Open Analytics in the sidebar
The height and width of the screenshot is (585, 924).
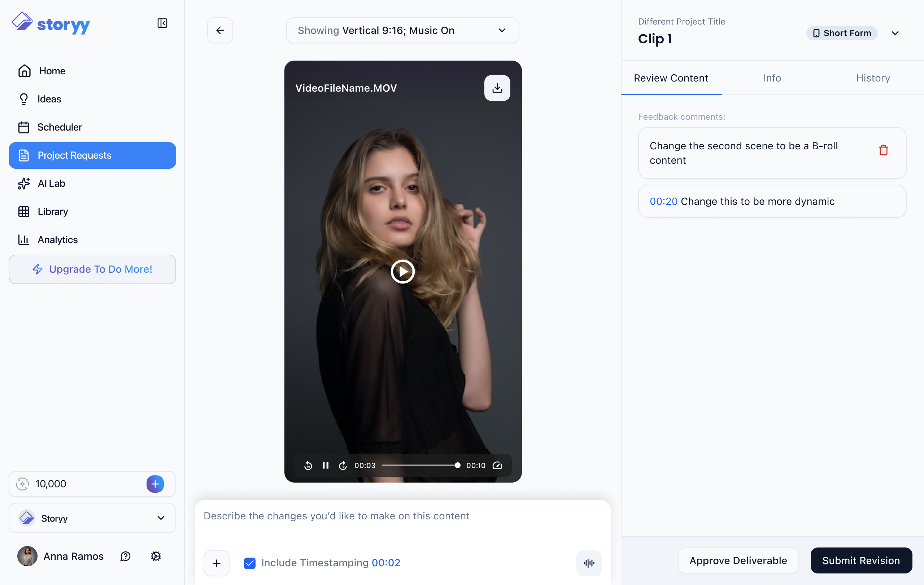point(92,239)
